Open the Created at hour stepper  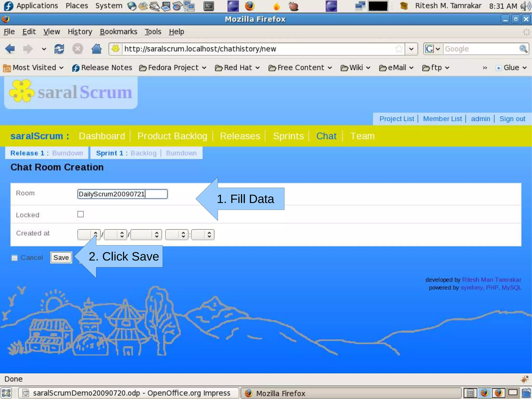tap(177, 235)
